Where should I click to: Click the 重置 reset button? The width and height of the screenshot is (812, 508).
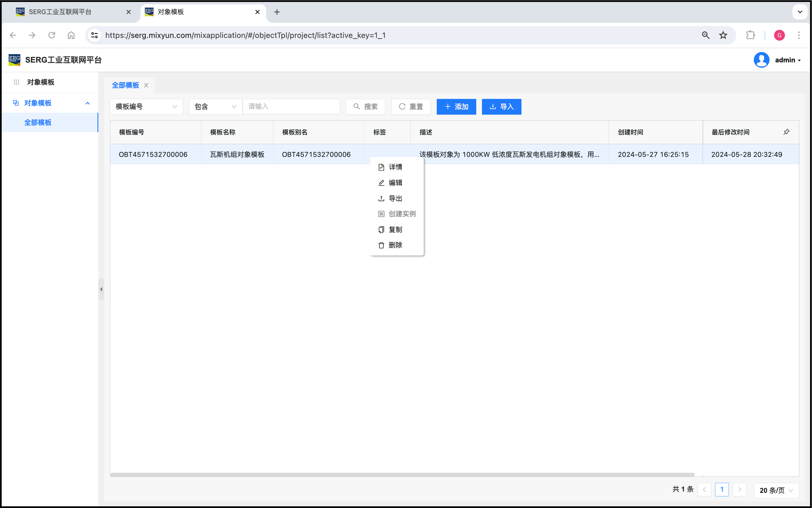410,107
